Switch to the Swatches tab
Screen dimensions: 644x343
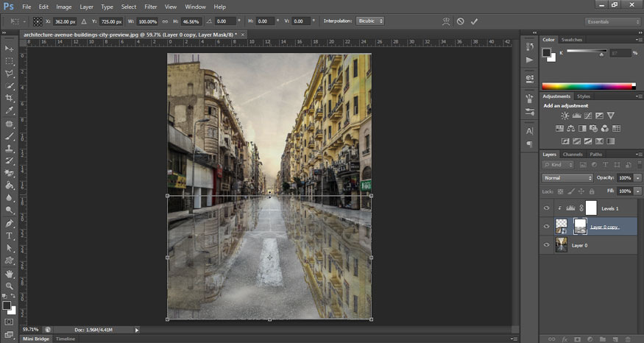[x=572, y=40]
